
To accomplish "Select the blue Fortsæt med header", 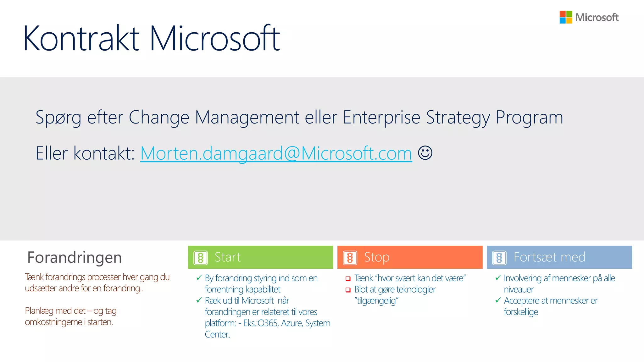I will coord(566,257).
